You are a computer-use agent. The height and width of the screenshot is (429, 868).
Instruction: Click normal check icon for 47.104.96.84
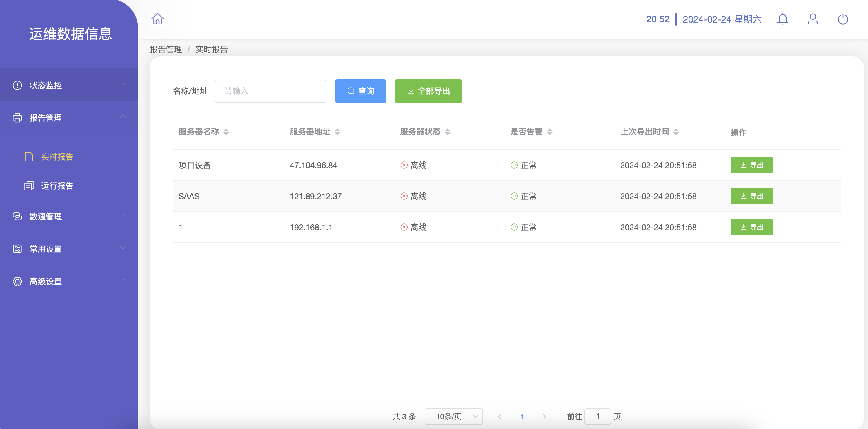pyautogui.click(x=514, y=165)
